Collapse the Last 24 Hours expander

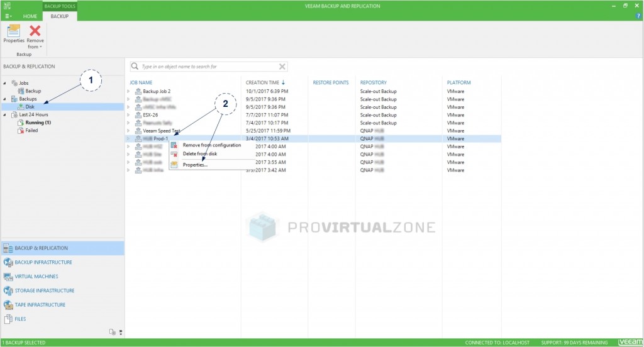5,114
